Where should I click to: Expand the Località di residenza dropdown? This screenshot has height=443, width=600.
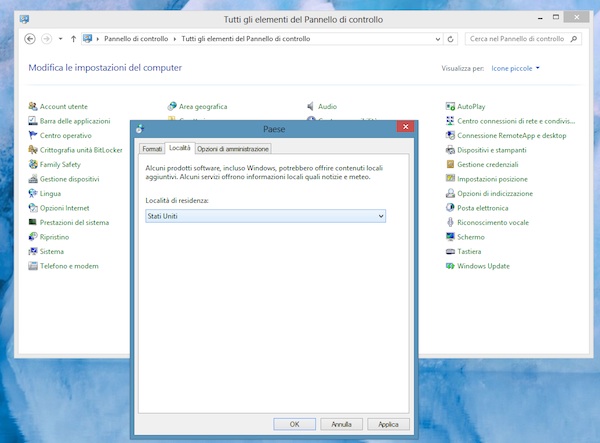tap(266, 216)
